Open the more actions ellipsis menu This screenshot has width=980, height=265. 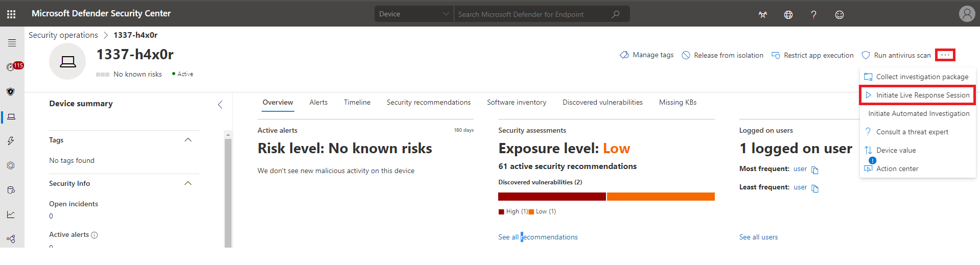[945, 55]
